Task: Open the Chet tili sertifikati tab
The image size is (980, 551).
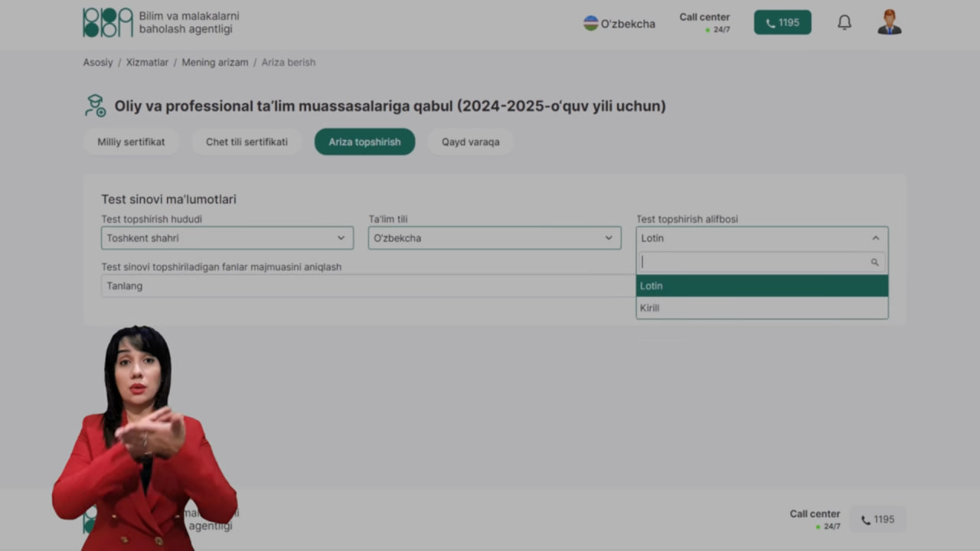Action: [247, 142]
